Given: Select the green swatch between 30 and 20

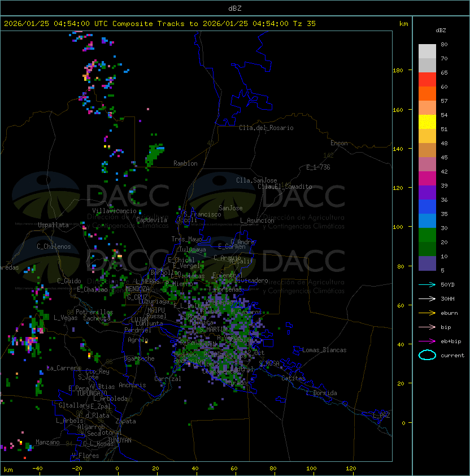Looking at the screenshot, I should click(427, 235).
